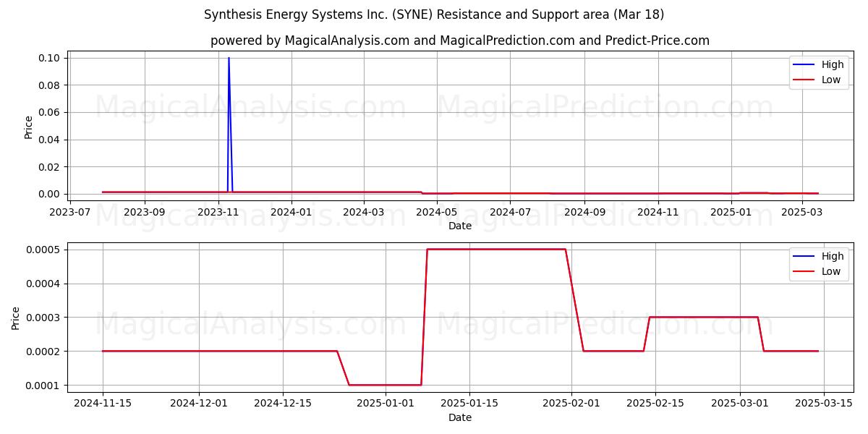The width and height of the screenshot is (868, 434).
Task: Click the bottom x-axis label '2024-12-15'
Action: 283,404
